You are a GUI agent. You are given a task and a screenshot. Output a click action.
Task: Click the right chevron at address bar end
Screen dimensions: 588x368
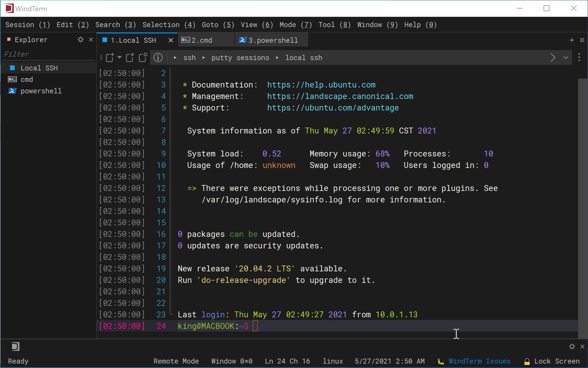coord(553,57)
